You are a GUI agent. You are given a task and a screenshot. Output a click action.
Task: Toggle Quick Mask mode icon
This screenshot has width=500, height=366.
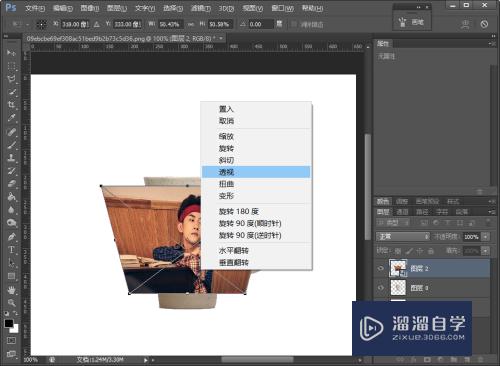coord(11,341)
